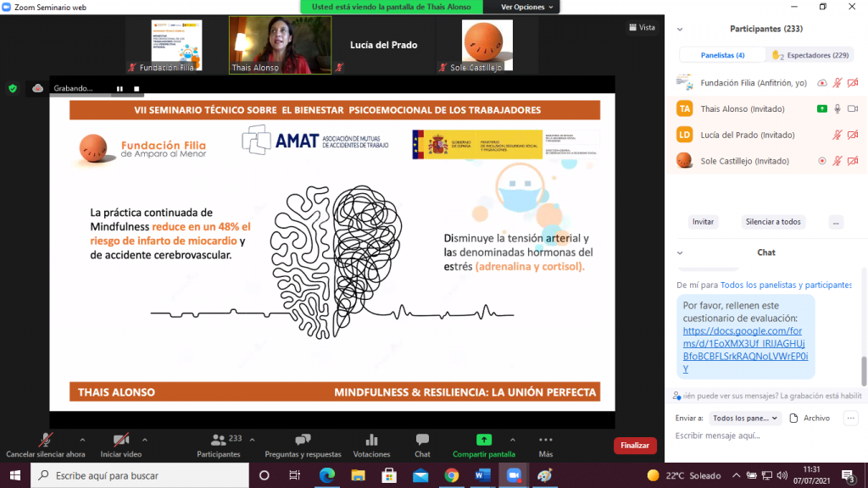Click recording indicator on Fundación Filia row
Screen dimensions: 868x488
pos(822,83)
